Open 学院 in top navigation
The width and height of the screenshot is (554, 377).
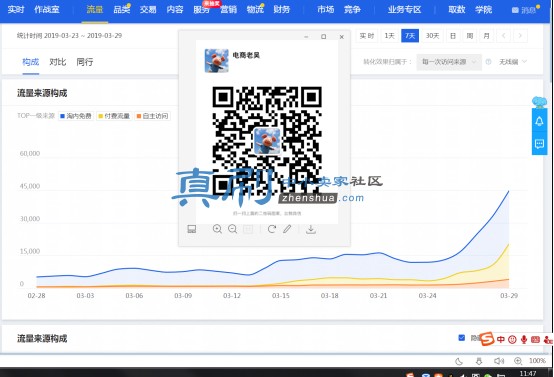[x=484, y=10]
